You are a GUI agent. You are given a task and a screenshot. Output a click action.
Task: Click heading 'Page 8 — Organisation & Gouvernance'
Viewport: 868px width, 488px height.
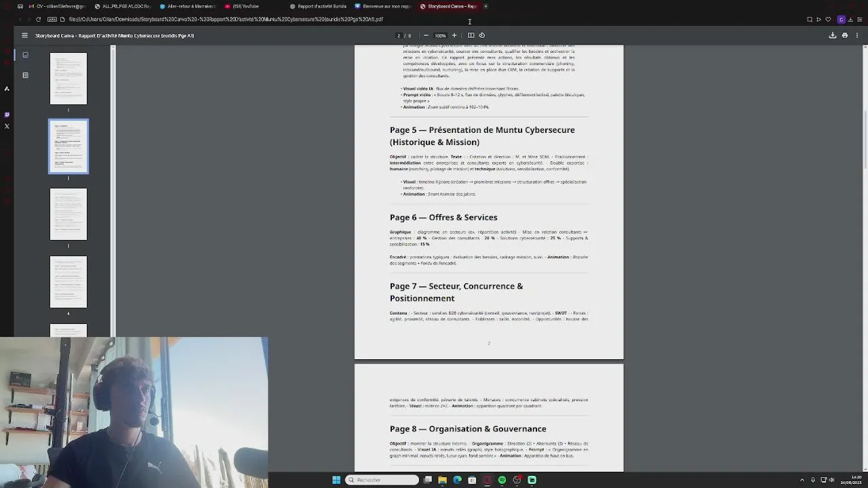click(468, 428)
